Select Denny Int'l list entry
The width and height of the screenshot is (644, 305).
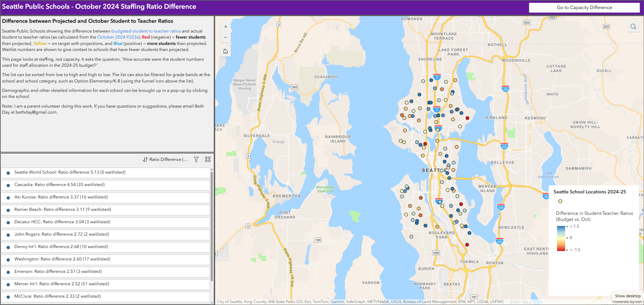pos(105,247)
